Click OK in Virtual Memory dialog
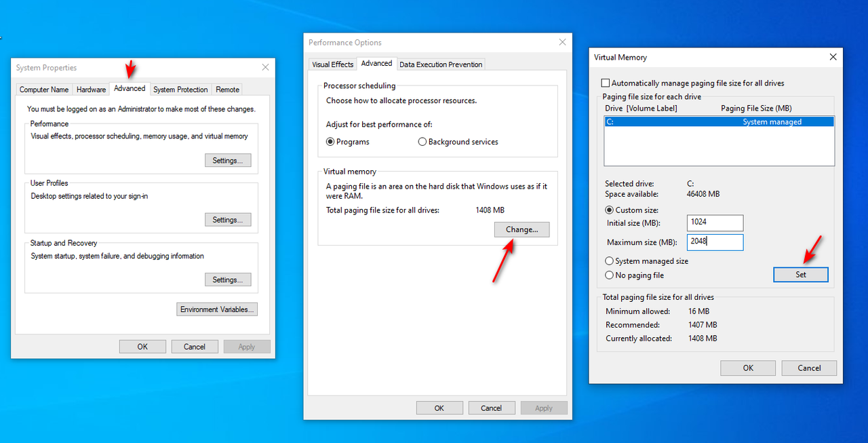 (748, 368)
